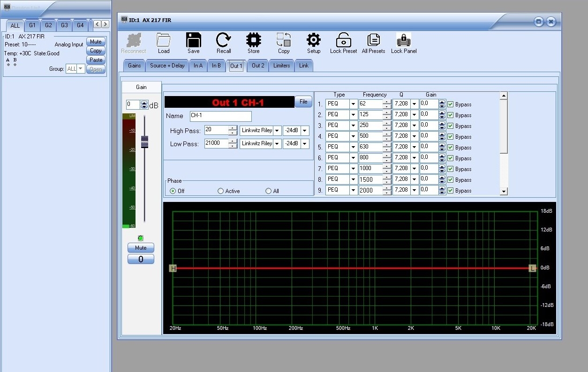Image resolution: width=588 pixels, height=372 pixels.
Task: Switch to the Limiters tab
Action: point(281,66)
